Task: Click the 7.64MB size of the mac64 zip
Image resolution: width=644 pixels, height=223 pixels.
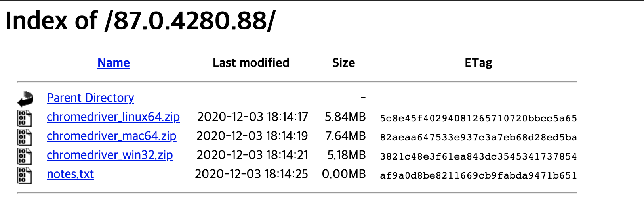Action: pyautogui.click(x=345, y=136)
